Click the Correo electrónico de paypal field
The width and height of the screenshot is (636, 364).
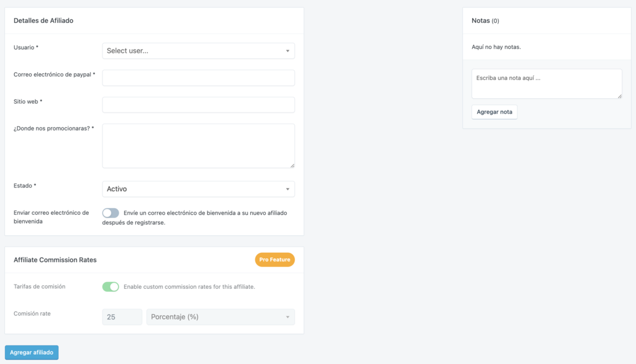coord(198,78)
